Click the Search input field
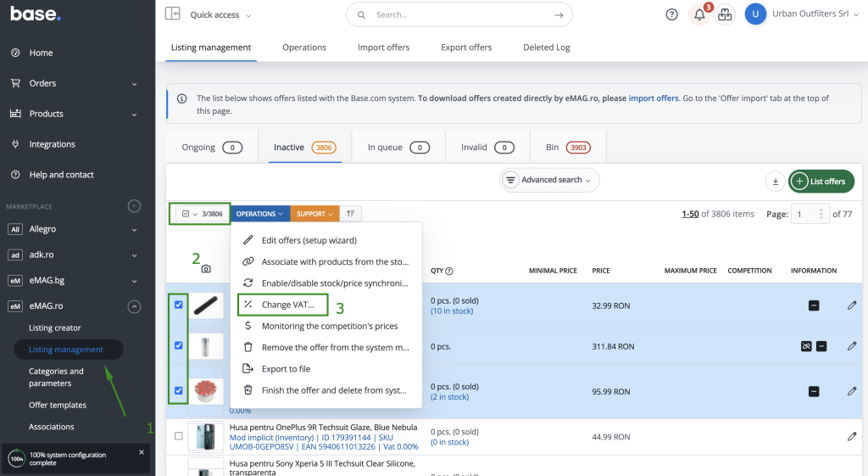The width and height of the screenshot is (868, 476). [x=459, y=15]
